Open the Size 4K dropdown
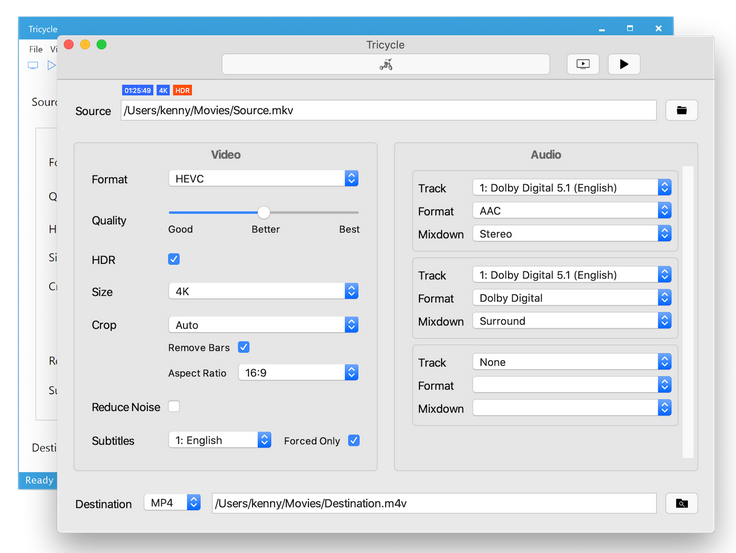This screenshot has width=736, height=553. pyautogui.click(x=263, y=291)
